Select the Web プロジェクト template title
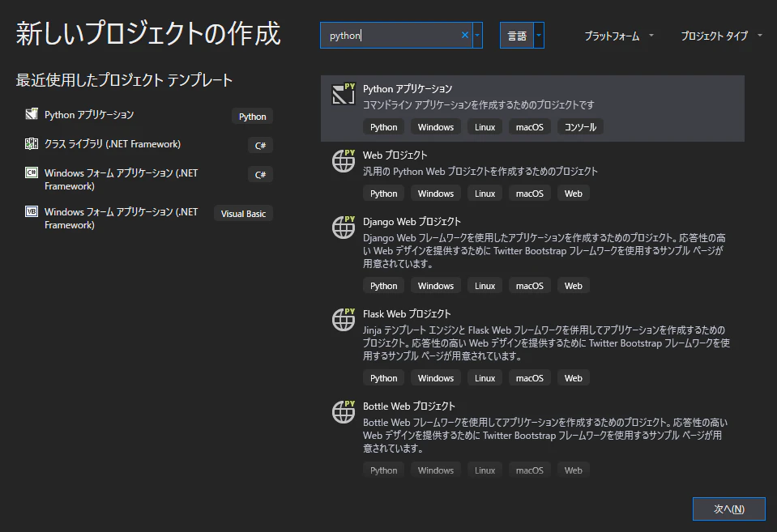 pyautogui.click(x=395, y=155)
